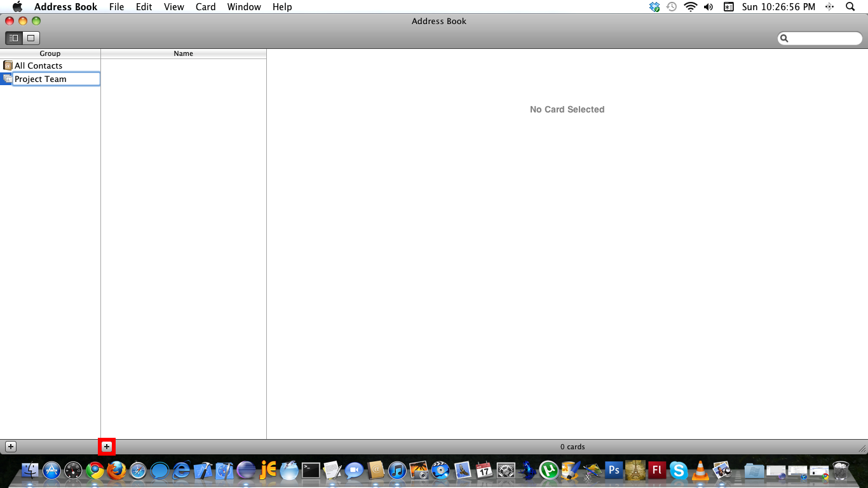Switch to card only view
Viewport: 868px width, 488px height.
tap(31, 38)
